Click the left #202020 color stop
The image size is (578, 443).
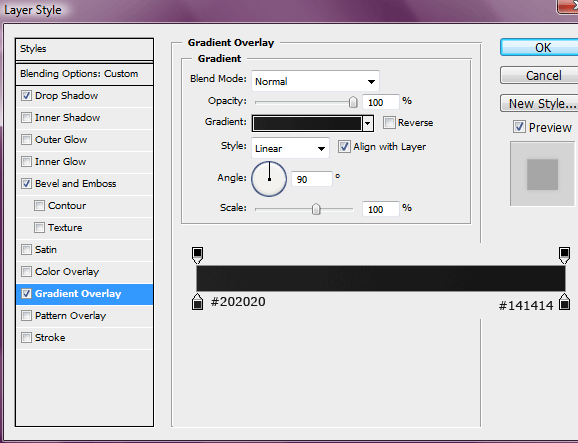(198, 301)
